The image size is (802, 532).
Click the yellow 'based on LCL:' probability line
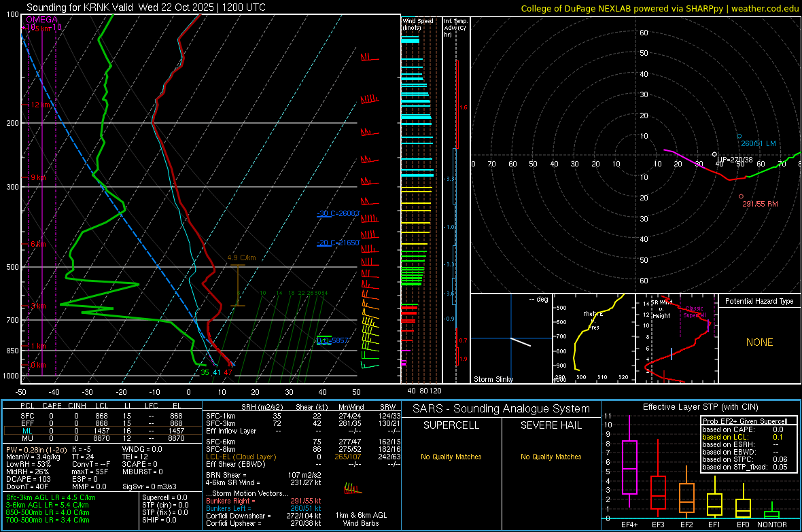coord(742,437)
